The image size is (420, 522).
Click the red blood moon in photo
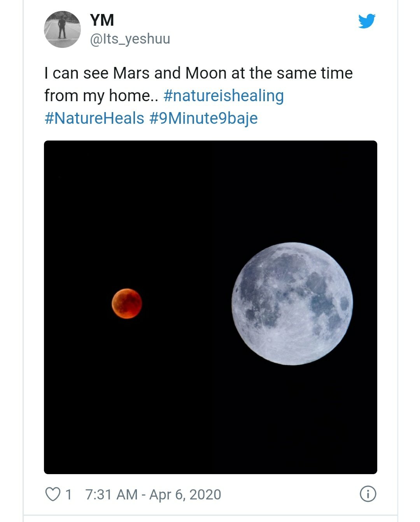click(x=127, y=304)
